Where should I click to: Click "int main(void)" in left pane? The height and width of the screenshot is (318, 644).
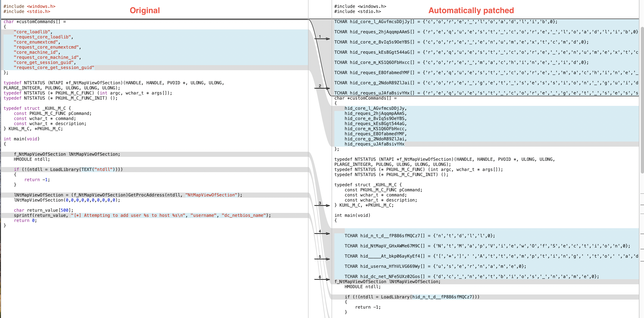[22, 139]
